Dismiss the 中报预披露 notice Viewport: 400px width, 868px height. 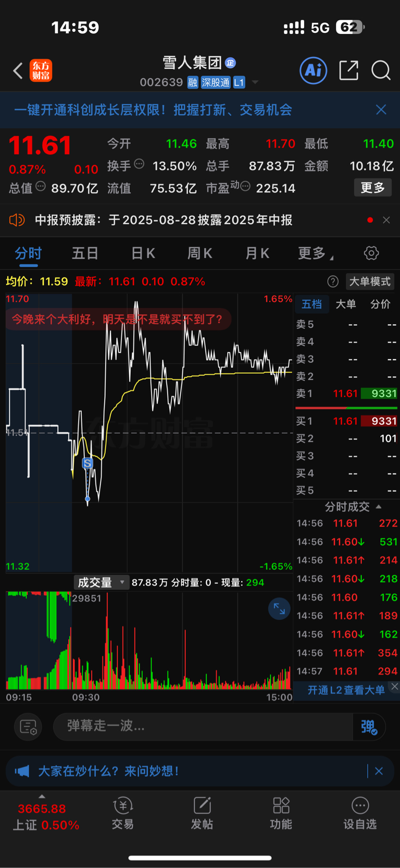click(386, 220)
